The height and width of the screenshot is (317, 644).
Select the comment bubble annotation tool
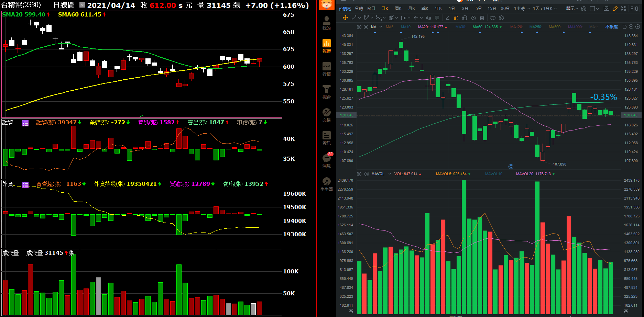[437, 18]
